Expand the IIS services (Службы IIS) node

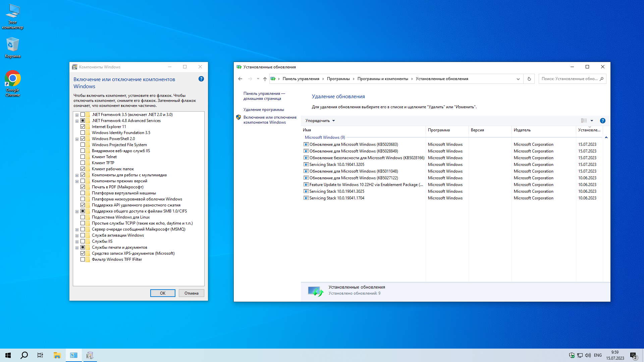[77, 242]
